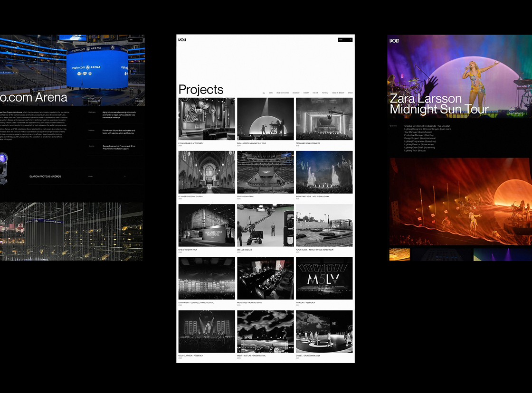Click the VOLT logo on the Zara Larsson page
The image size is (532, 393).
click(394, 41)
